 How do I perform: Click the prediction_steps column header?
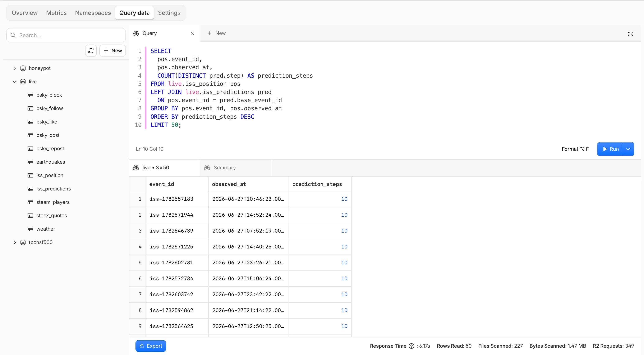coord(320,184)
